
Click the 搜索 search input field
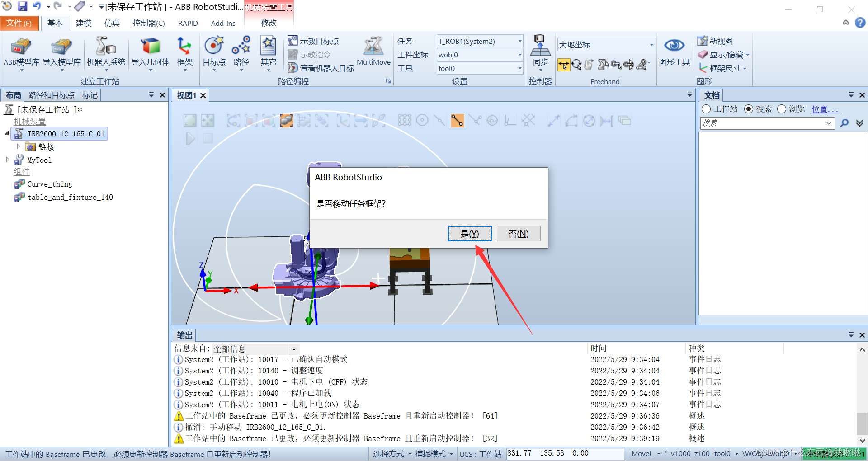(x=767, y=123)
